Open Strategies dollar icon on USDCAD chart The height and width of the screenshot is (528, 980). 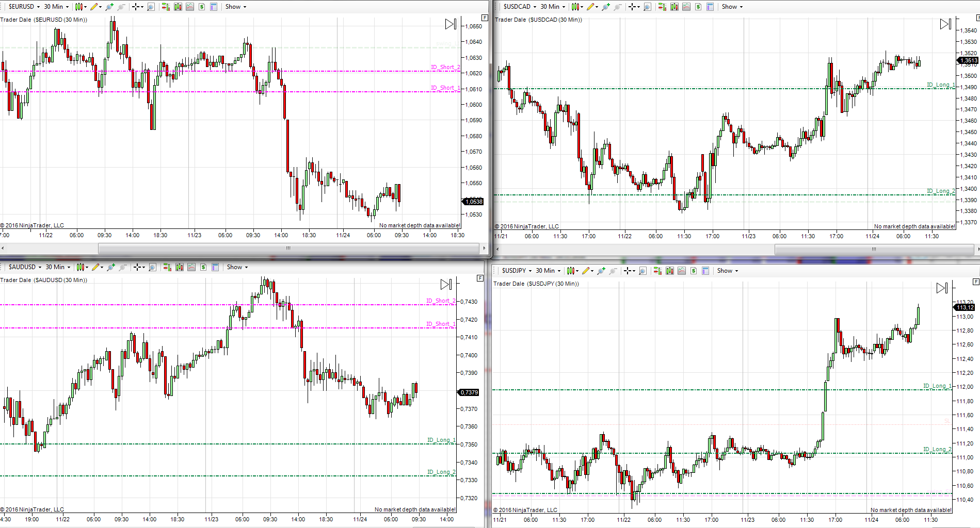point(698,7)
